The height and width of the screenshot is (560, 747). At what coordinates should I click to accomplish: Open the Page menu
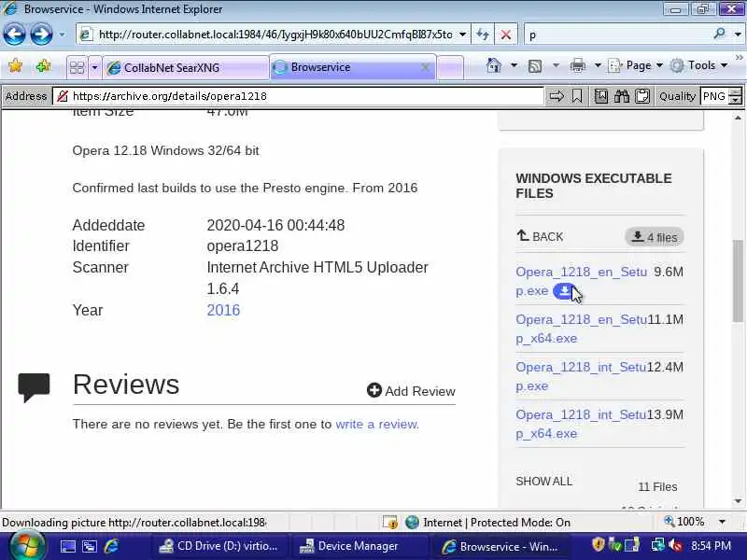tap(636, 65)
